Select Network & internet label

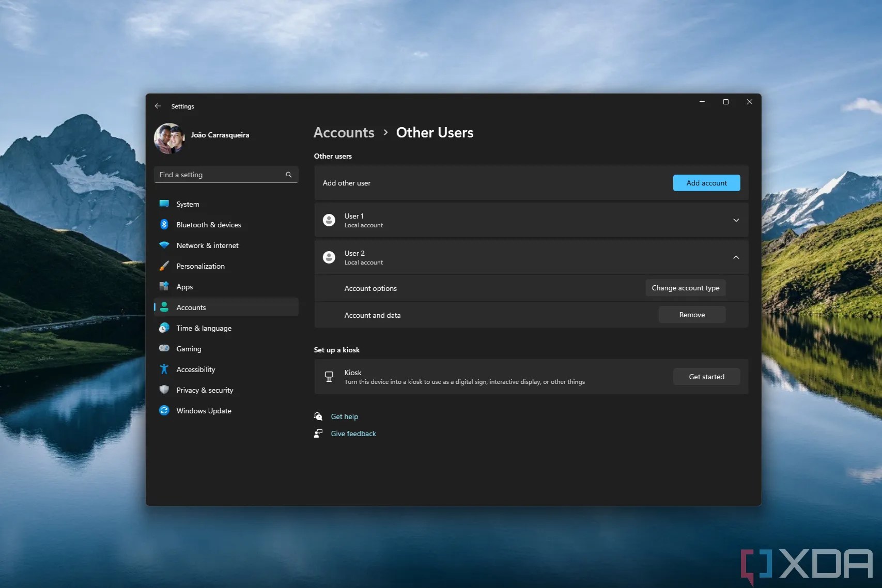point(207,245)
